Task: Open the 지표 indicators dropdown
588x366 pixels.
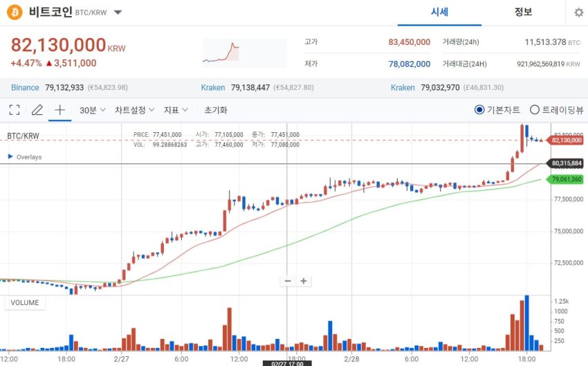Action: pyautogui.click(x=176, y=110)
